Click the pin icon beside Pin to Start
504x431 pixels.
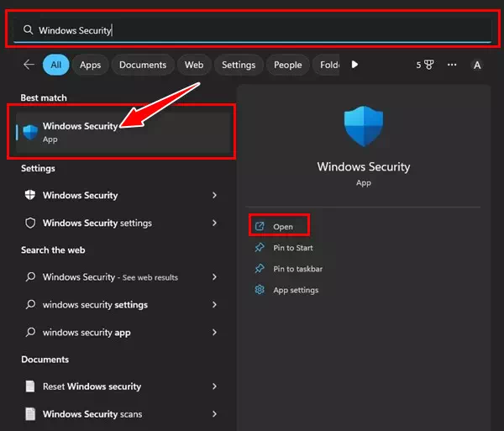point(260,248)
